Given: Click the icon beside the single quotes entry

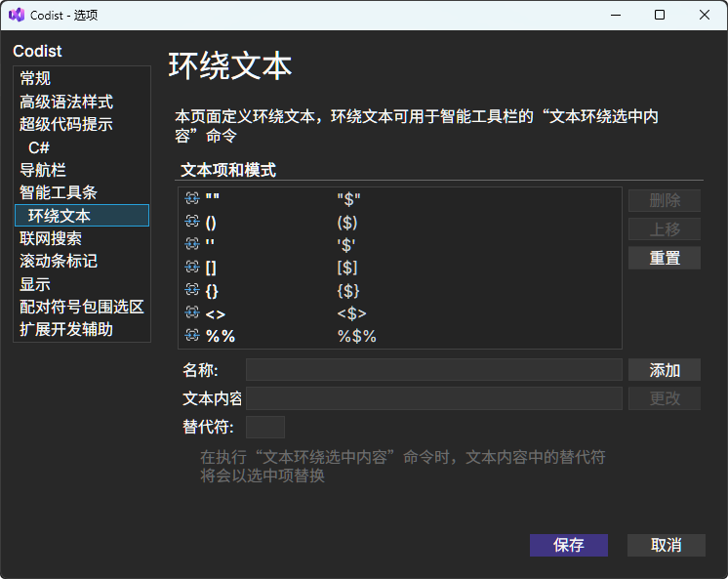Looking at the screenshot, I should pyautogui.click(x=192, y=245).
